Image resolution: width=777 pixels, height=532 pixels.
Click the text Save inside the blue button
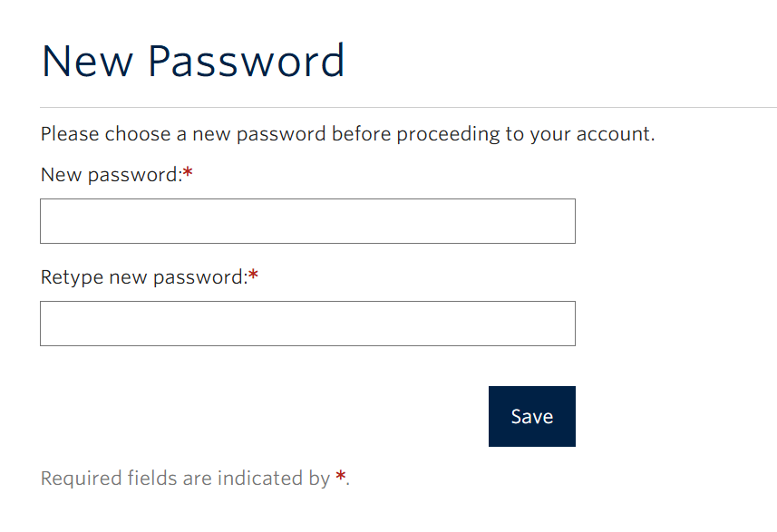click(x=531, y=416)
